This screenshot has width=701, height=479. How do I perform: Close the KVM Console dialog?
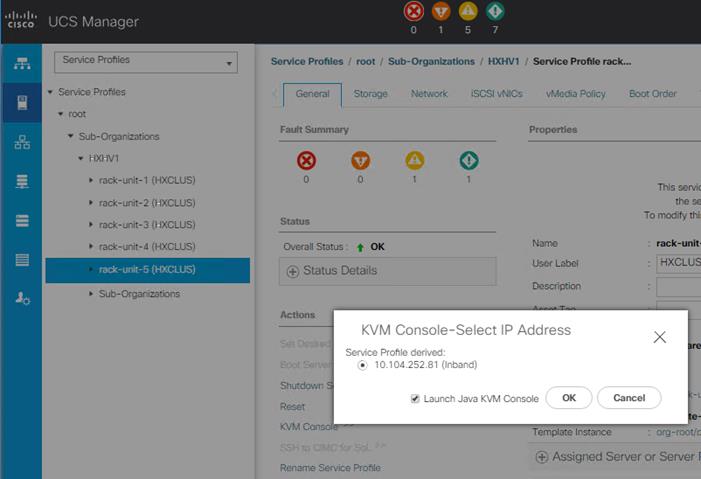(x=659, y=337)
